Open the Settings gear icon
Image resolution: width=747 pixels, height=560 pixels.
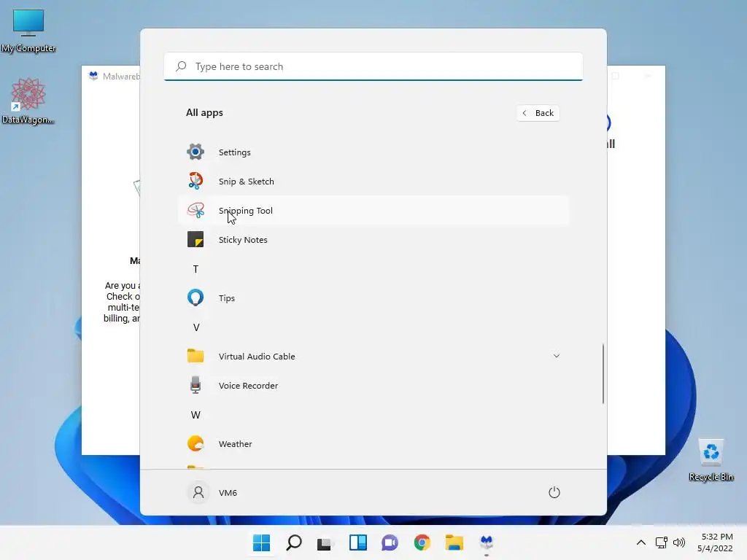196,152
